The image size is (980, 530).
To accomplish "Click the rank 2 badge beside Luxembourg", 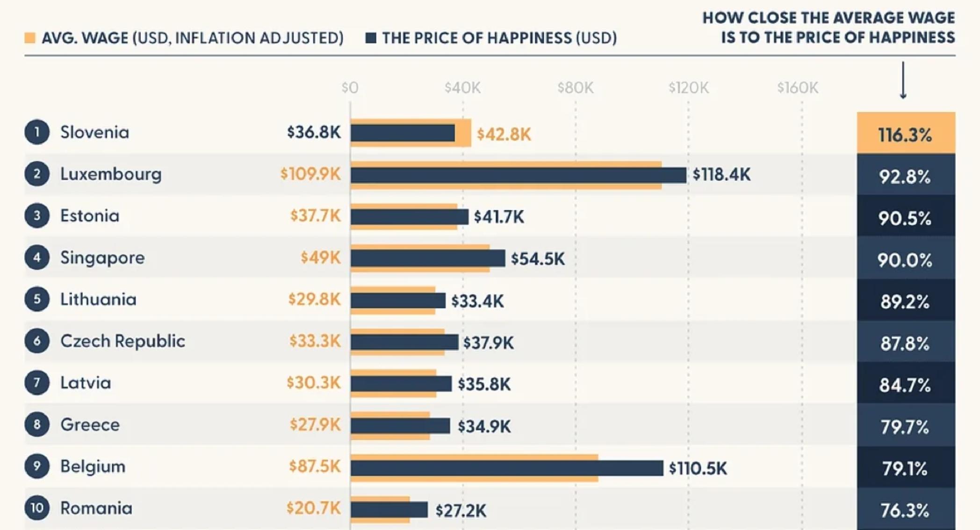I will point(37,174).
